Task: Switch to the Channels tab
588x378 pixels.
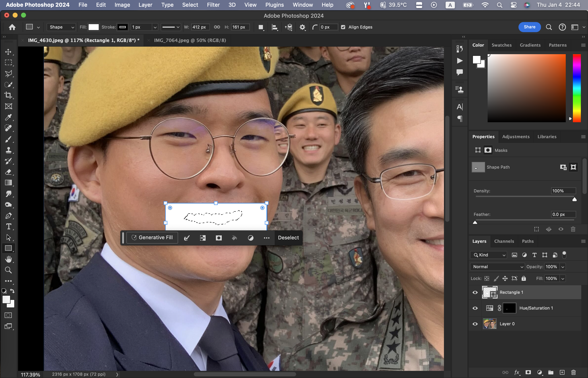Action: pos(504,241)
